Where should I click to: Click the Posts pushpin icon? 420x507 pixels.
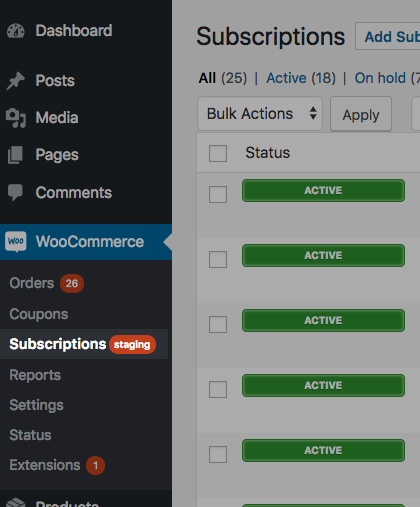coord(15,81)
